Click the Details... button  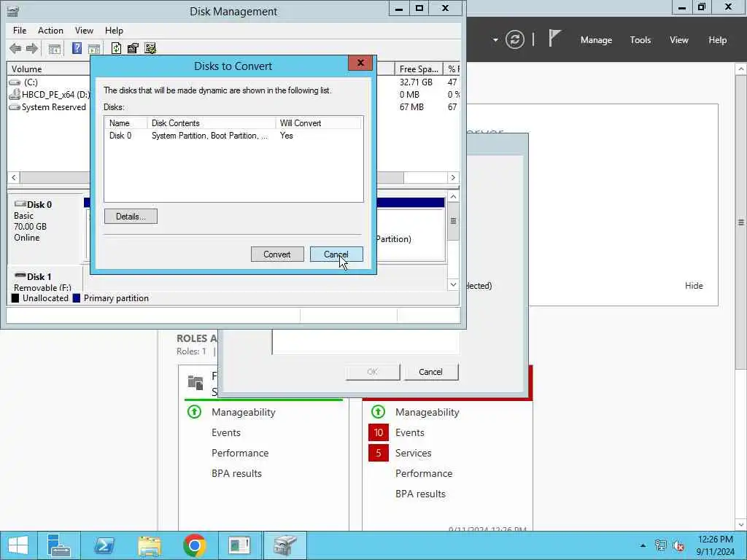131,216
